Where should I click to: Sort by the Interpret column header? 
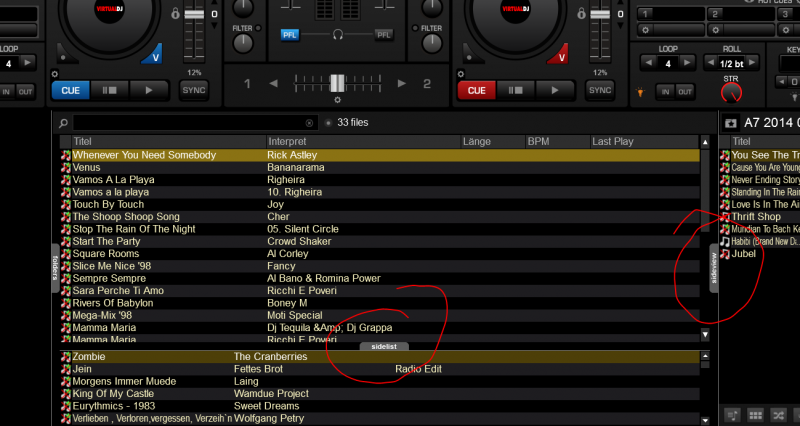[x=363, y=141]
